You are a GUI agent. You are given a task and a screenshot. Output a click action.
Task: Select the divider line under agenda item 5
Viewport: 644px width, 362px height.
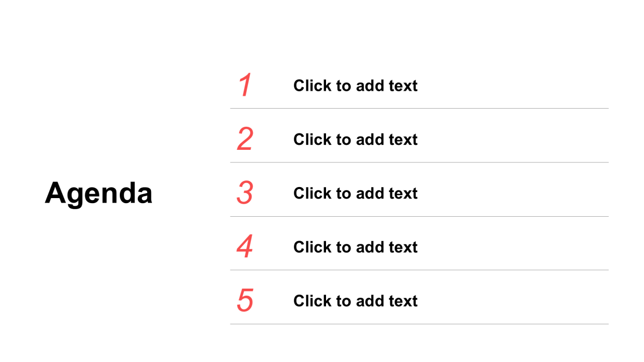tap(419, 324)
